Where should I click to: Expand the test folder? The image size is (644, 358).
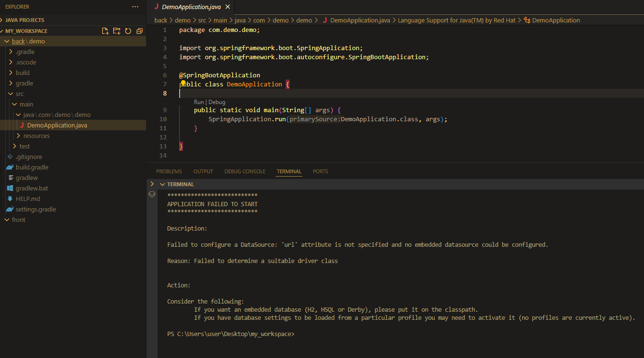[15, 147]
